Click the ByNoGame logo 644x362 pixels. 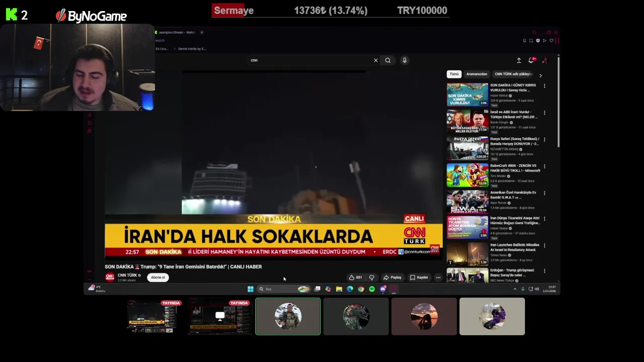pyautogui.click(x=91, y=16)
